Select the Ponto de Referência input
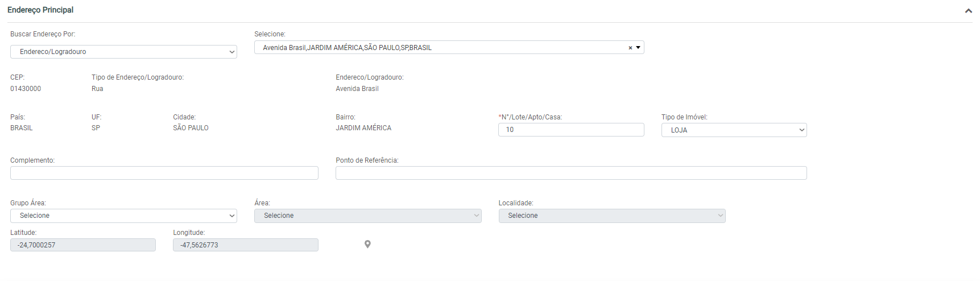Screen dimensions: 980x281 coord(570,173)
